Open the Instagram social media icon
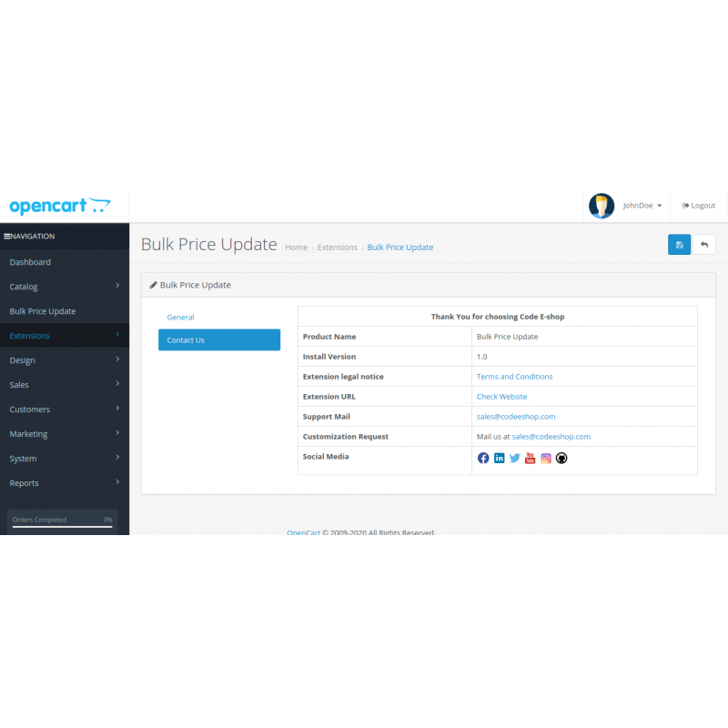 [545, 458]
